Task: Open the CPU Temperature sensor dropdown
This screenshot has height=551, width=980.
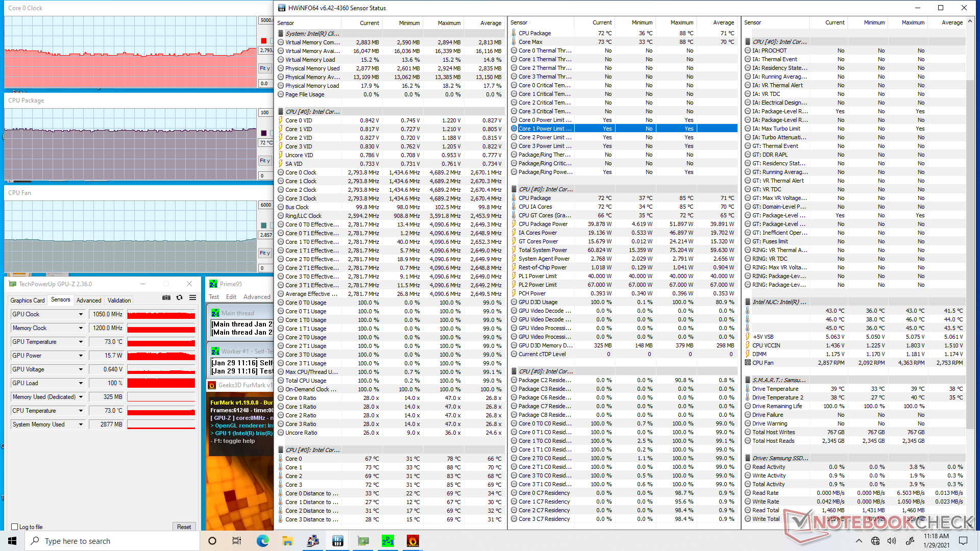Action: click(x=81, y=411)
